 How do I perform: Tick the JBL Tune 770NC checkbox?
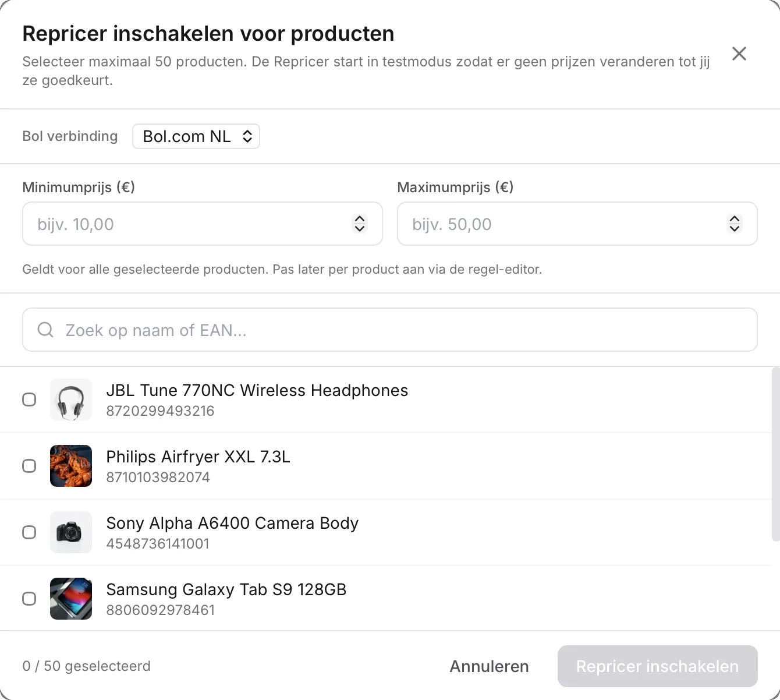[29, 400]
